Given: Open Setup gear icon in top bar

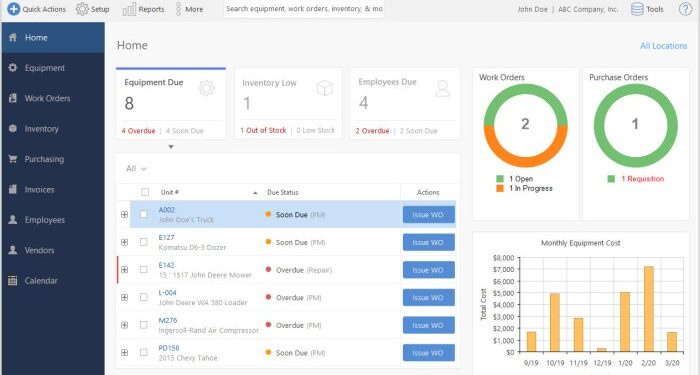Looking at the screenshot, I should click(82, 9).
